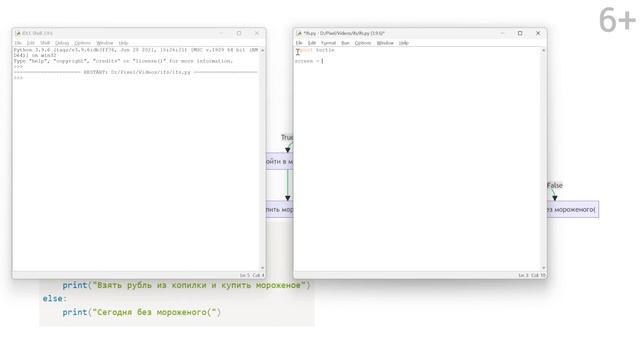Viewport: 640px width, 360px height.
Task: Click the Python version banner text in shell
Action: [x=136, y=53]
